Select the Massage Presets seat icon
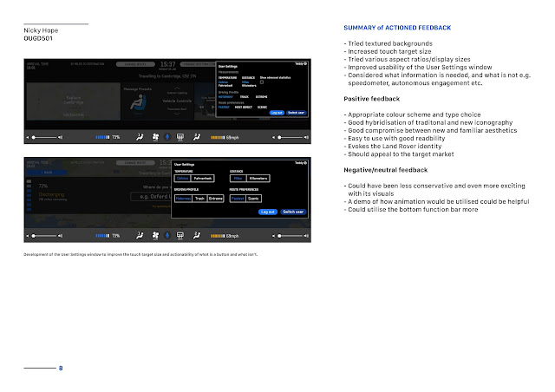Viewport: 555px width, 392px height. tap(138, 103)
